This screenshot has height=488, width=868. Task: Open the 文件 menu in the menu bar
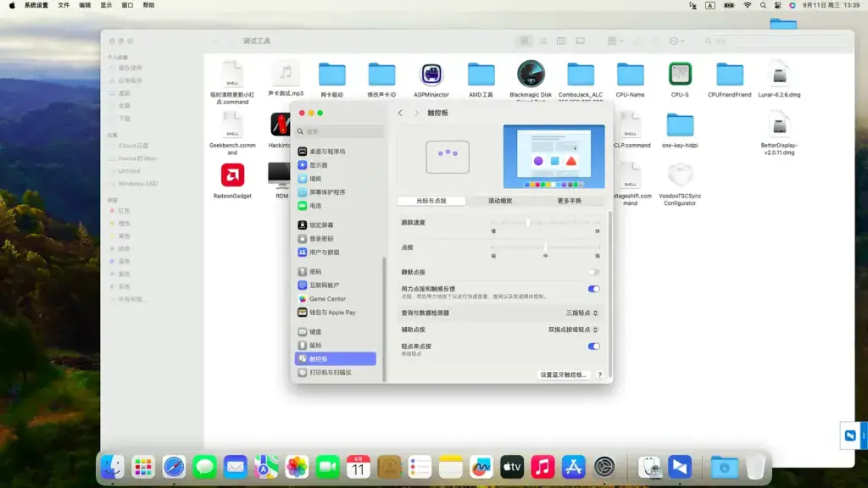(64, 5)
